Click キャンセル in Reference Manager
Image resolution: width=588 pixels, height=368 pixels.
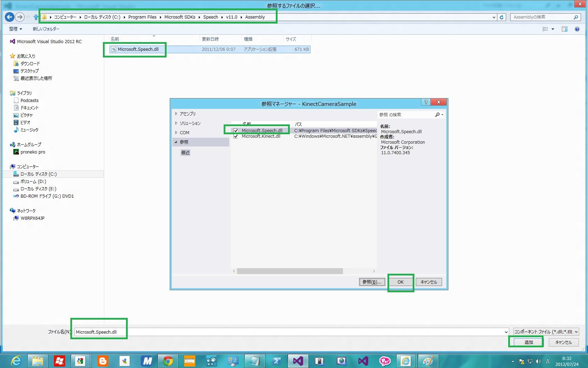pos(429,282)
